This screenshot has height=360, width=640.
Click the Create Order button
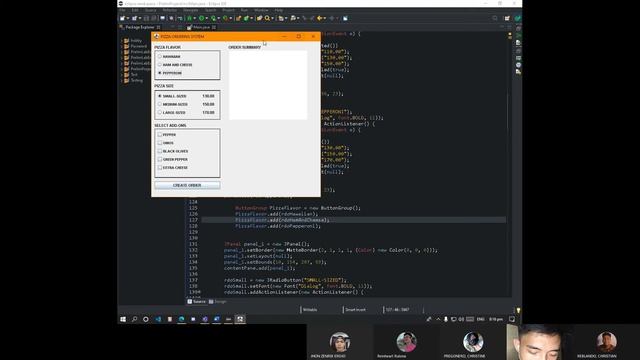click(187, 185)
